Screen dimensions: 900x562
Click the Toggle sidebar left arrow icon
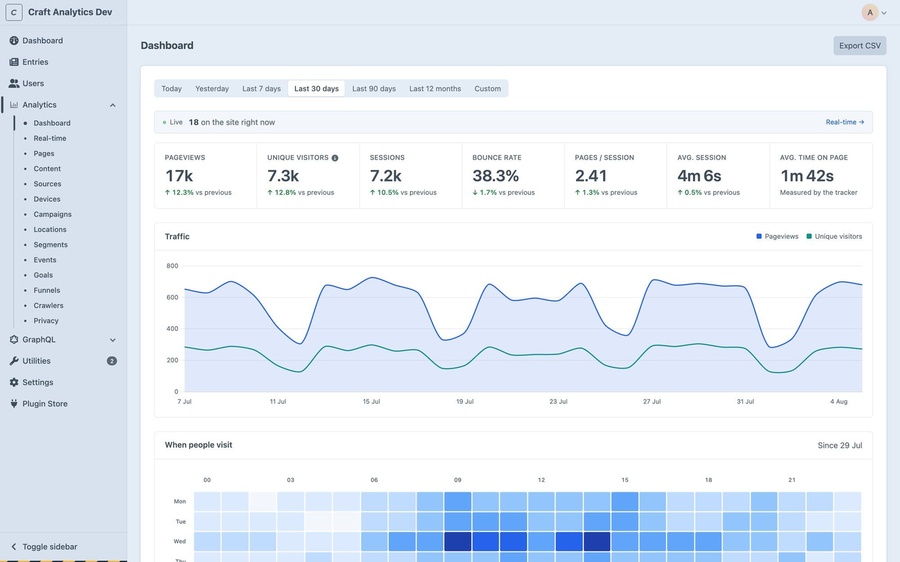[x=14, y=547]
